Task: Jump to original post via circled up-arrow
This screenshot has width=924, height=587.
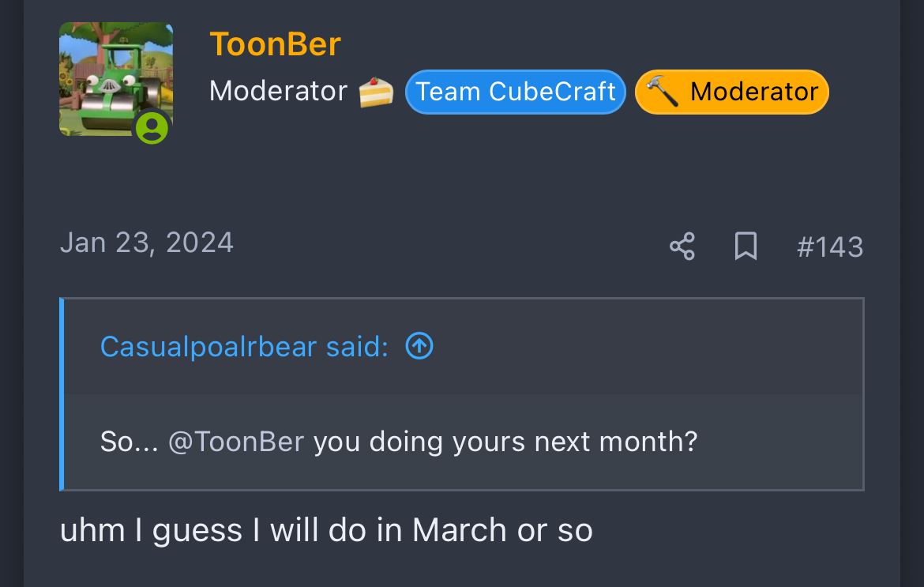Action: [x=419, y=346]
